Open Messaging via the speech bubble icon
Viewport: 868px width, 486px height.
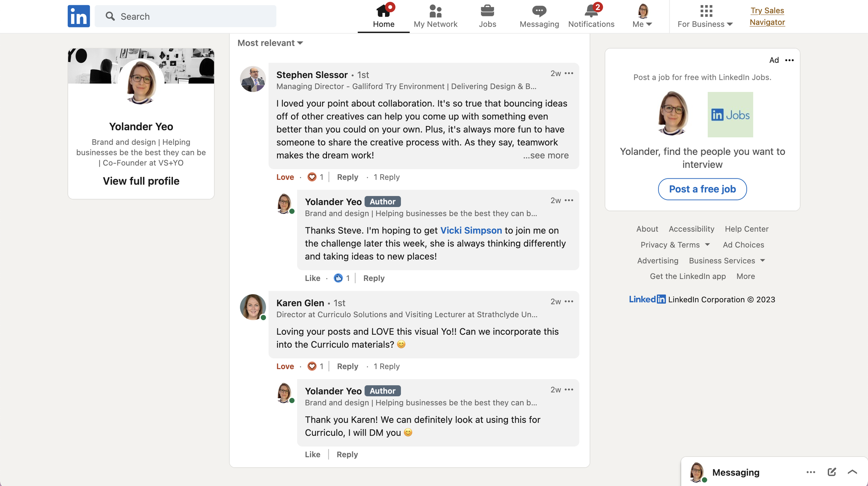click(x=539, y=11)
